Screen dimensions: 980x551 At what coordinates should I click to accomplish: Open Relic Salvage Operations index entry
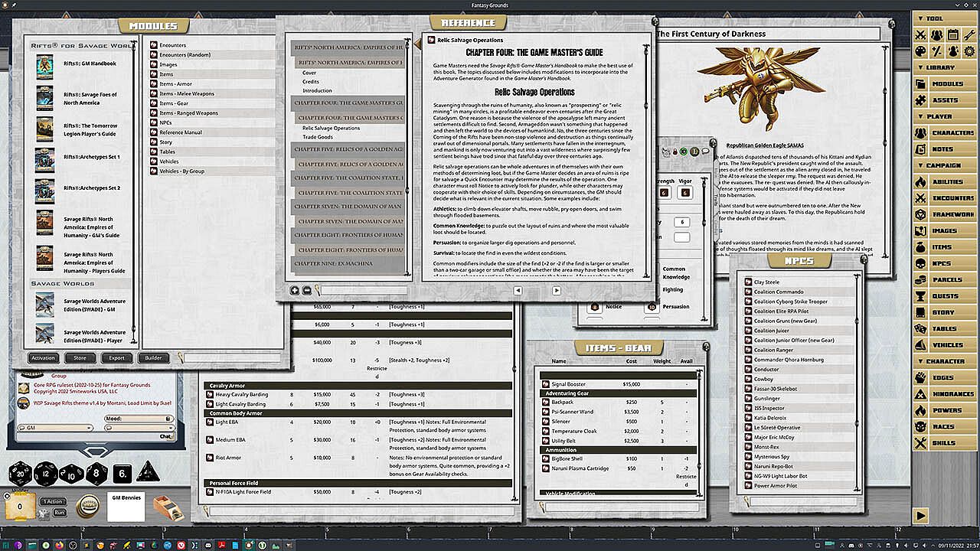pyautogui.click(x=331, y=128)
